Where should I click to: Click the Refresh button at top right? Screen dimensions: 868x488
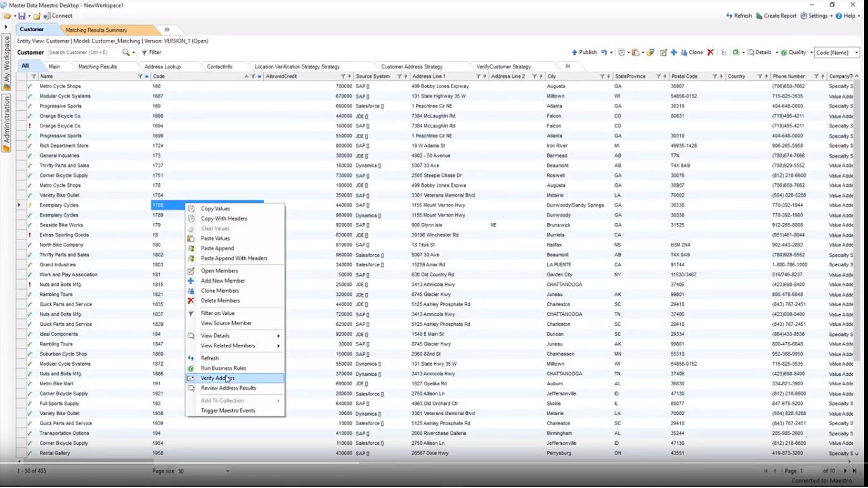tap(738, 16)
